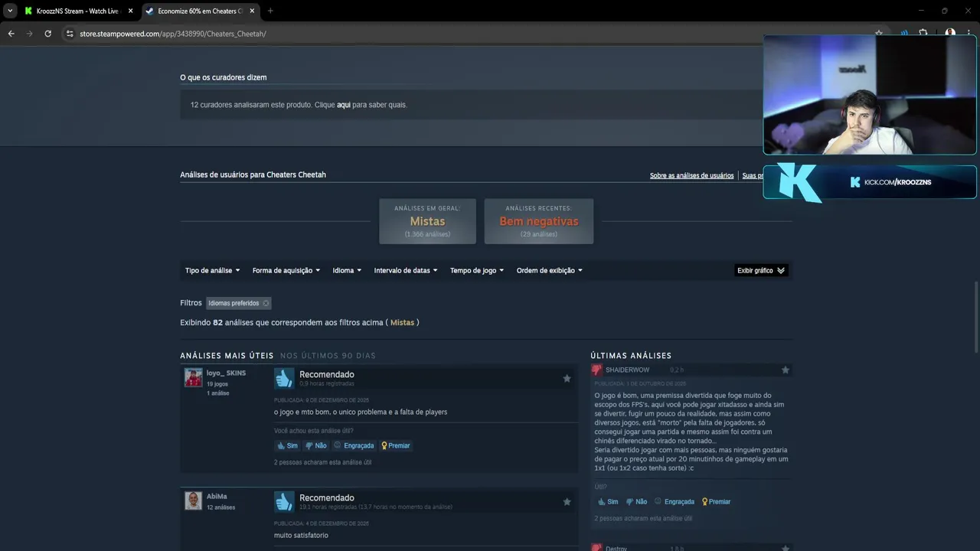The width and height of the screenshot is (980, 551).
Task: Award SHAIDERWOW review with Premiar
Action: tap(717, 502)
